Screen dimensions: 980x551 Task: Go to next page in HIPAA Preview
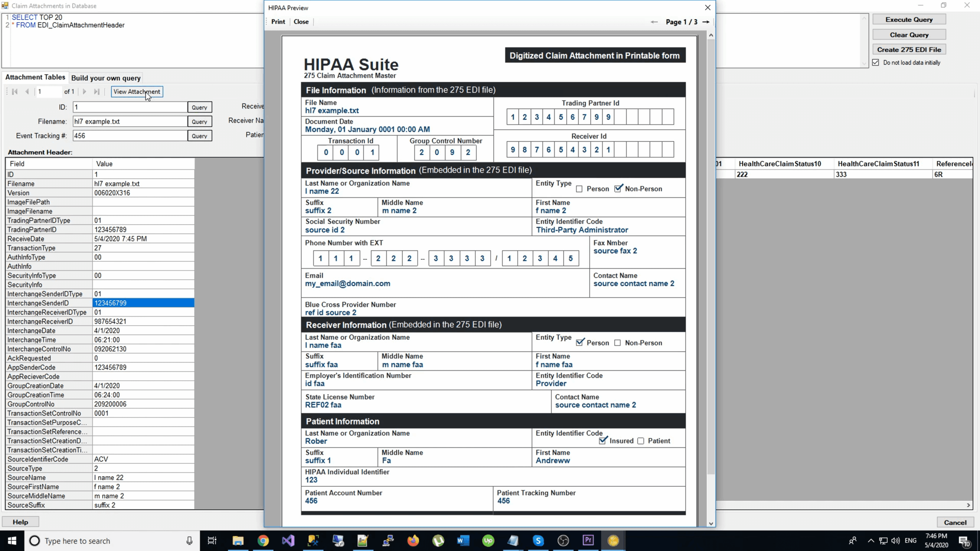click(x=706, y=22)
